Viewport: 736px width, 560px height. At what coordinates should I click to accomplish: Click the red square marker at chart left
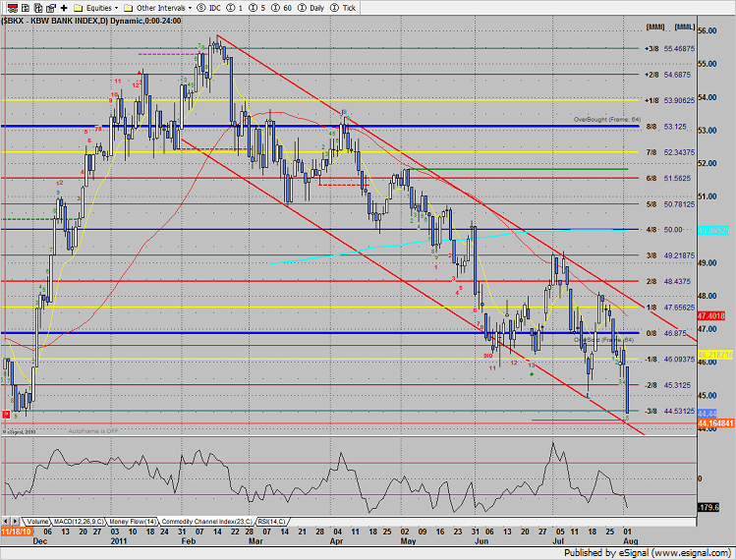(6, 414)
